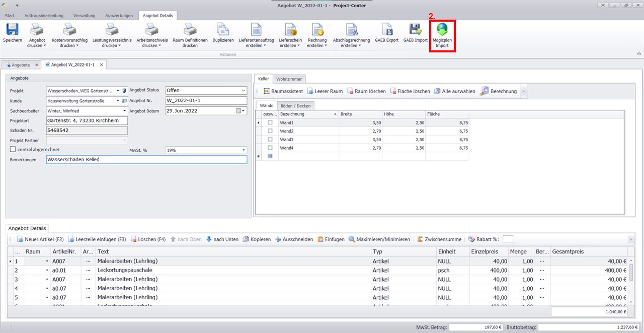Expand the MwSt. % dropdown
Image resolution: width=644 pixels, height=333 pixels.
[x=244, y=150]
